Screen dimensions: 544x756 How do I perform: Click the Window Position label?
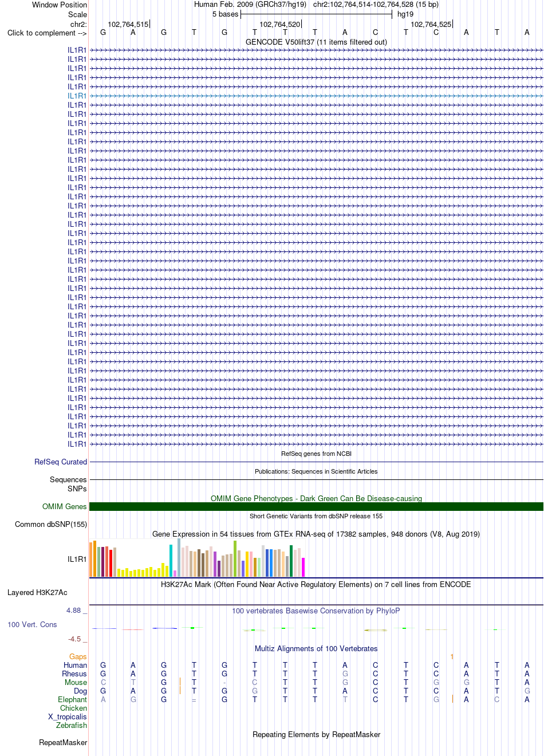pyautogui.click(x=60, y=5)
